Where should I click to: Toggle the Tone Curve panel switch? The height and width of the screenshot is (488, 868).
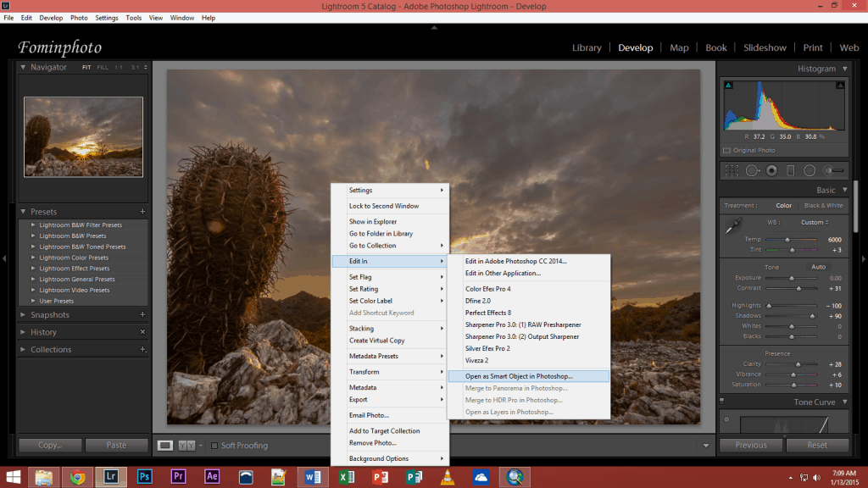pyautogui.click(x=722, y=401)
